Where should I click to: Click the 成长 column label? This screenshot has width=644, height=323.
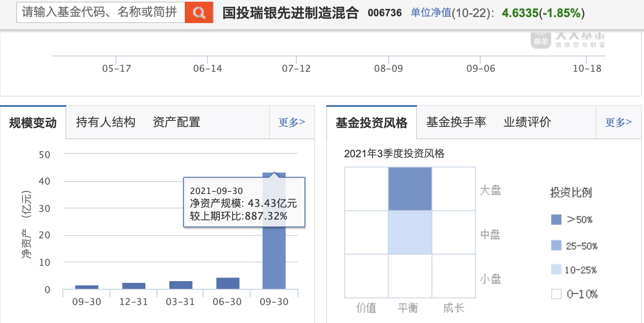(x=454, y=308)
